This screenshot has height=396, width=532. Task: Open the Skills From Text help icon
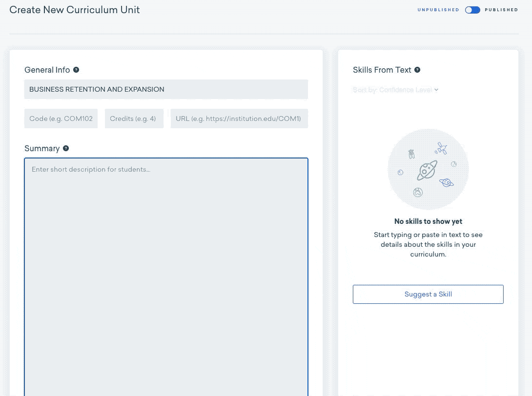(x=417, y=70)
